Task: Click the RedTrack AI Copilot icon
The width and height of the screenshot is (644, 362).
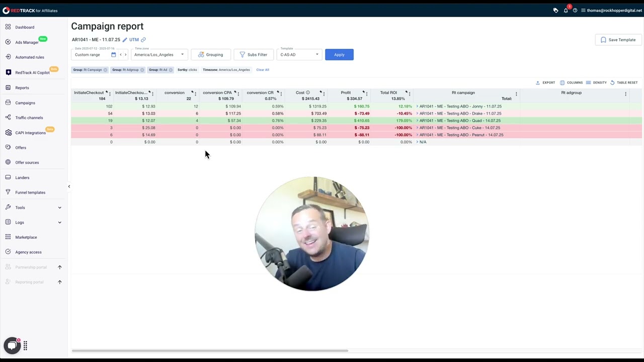Action: (8, 72)
